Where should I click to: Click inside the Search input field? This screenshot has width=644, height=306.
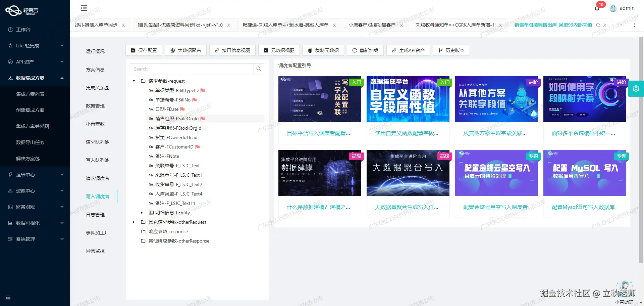tap(191, 69)
